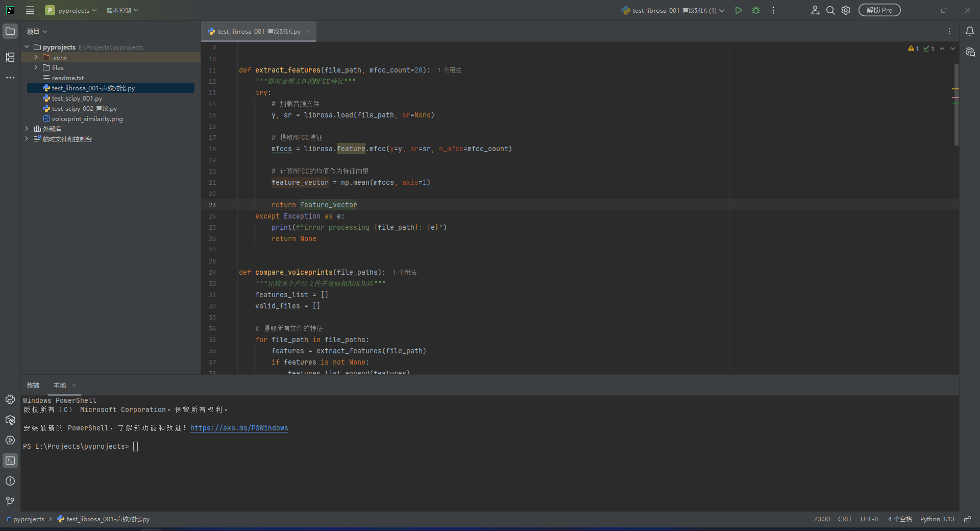Image resolution: width=980 pixels, height=531 pixels.
Task: Open the main hamburger menu
Action: point(30,10)
